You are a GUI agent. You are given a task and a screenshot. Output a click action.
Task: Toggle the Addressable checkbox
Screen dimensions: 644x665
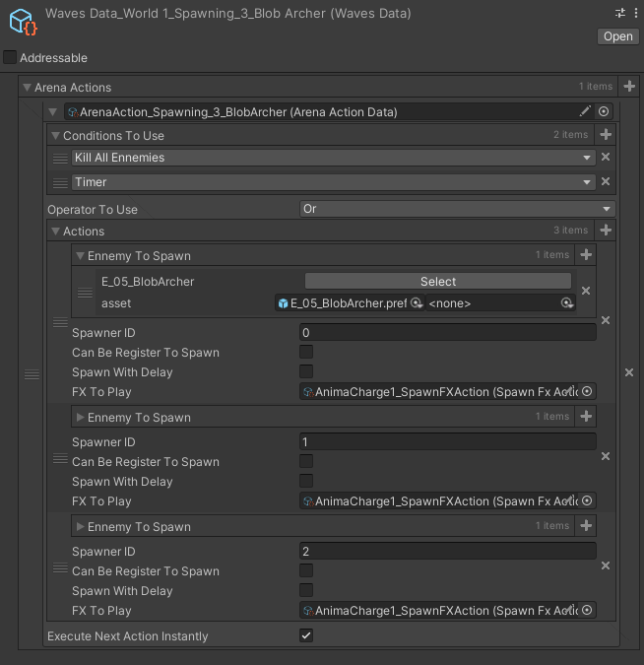pyautogui.click(x=10, y=57)
